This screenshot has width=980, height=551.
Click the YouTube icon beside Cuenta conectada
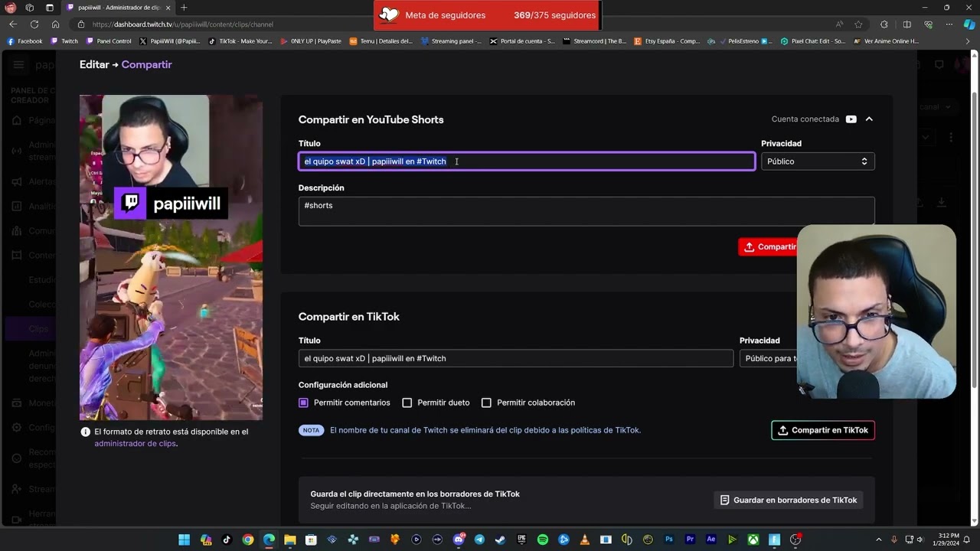[x=851, y=119]
